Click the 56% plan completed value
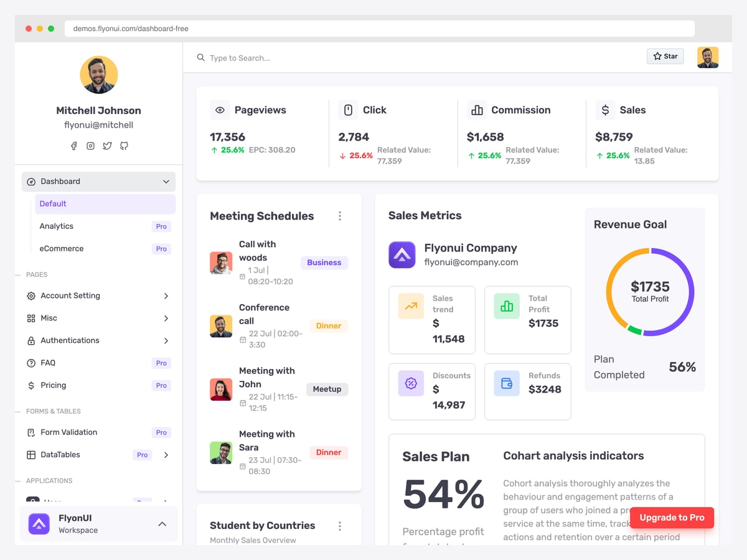Image resolution: width=747 pixels, height=560 pixels. (682, 367)
